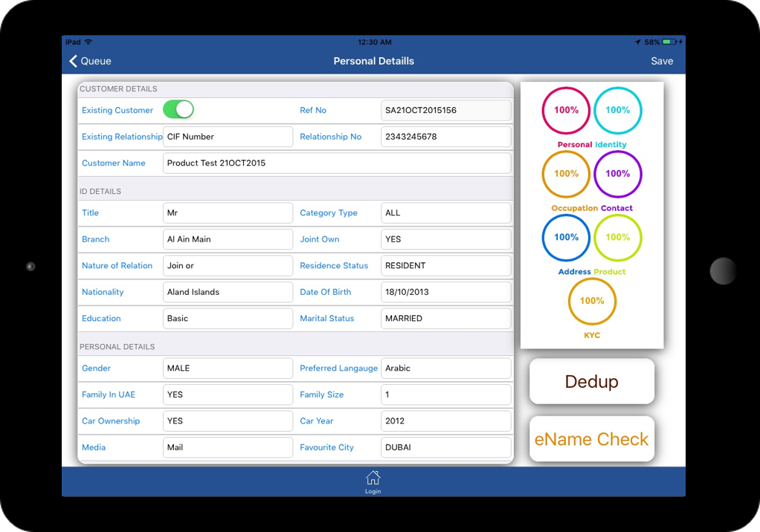Go back to Queue using the chevron
The height and width of the screenshot is (532, 760).
click(74, 61)
